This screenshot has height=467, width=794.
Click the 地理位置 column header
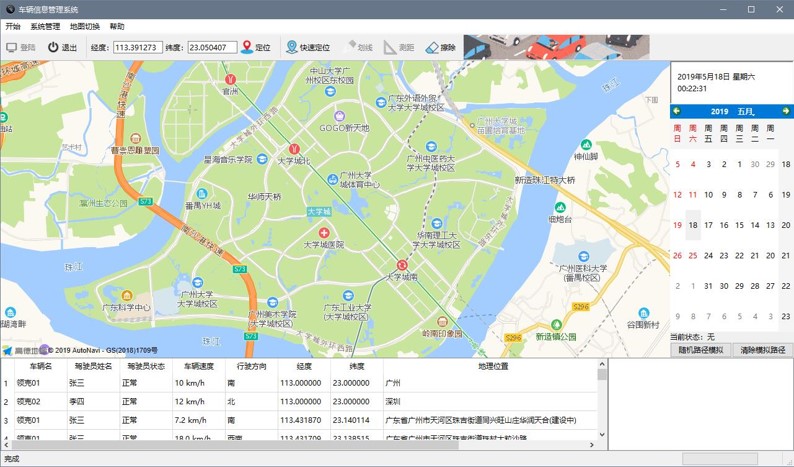[x=493, y=366]
